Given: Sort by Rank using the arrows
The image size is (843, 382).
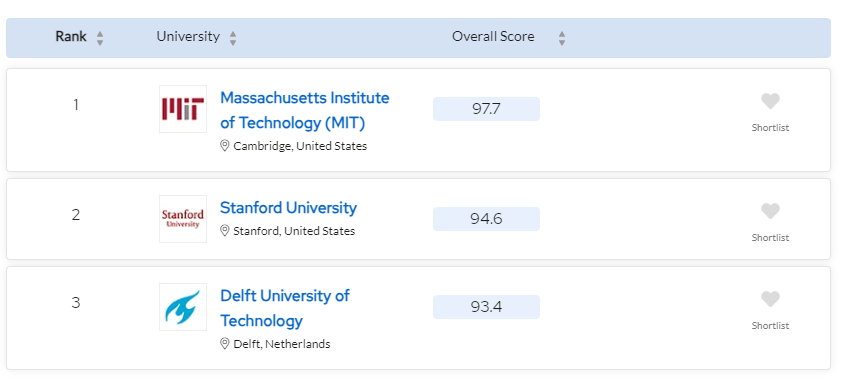Looking at the screenshot, I should coord(99,38).
